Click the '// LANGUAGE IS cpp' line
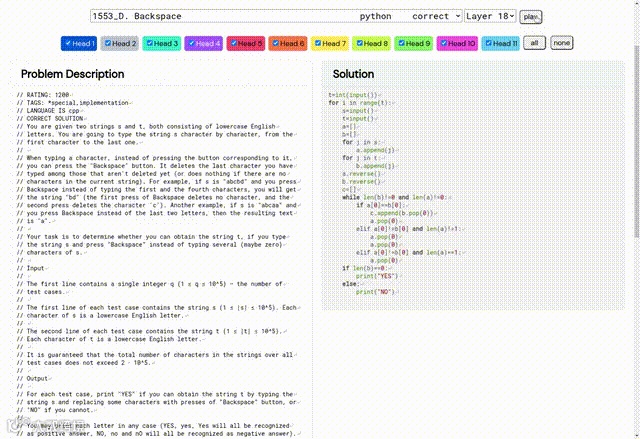This screenshot has height=439, width=640. [x=48, y=111]
